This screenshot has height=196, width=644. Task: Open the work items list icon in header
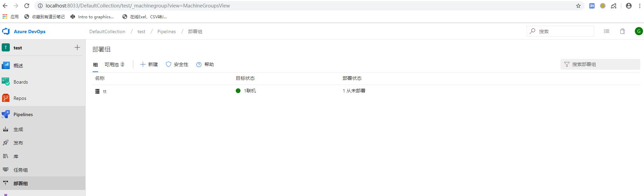(x=606, y=31)
